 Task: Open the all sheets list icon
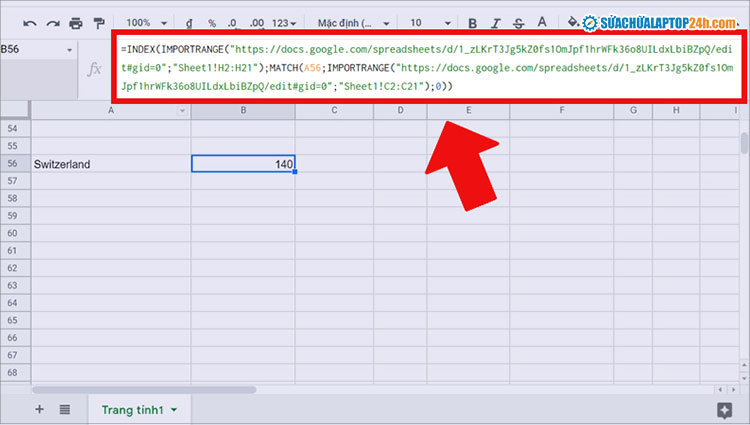pyautogui.click(x=65, y=409)
